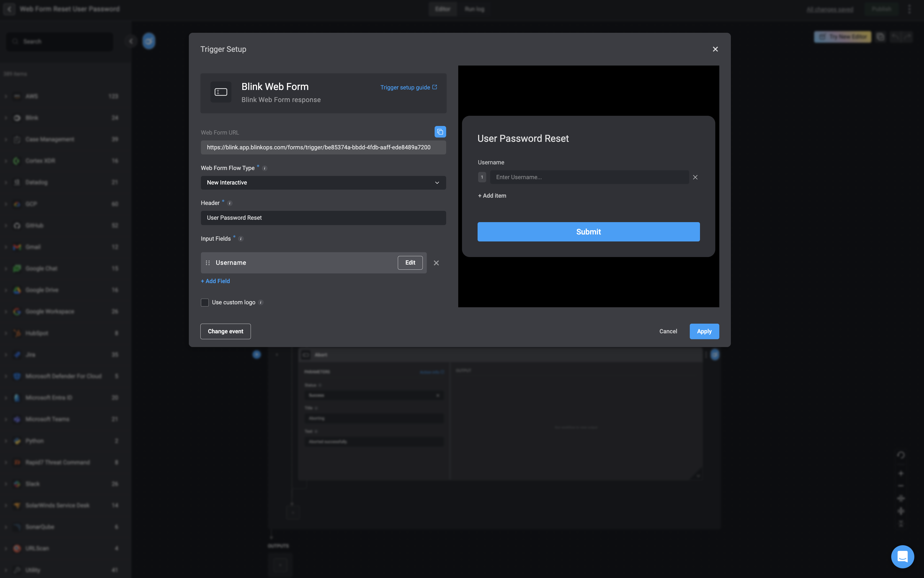
Task: Click the Jira icon in sidebar
Action: 17,355
